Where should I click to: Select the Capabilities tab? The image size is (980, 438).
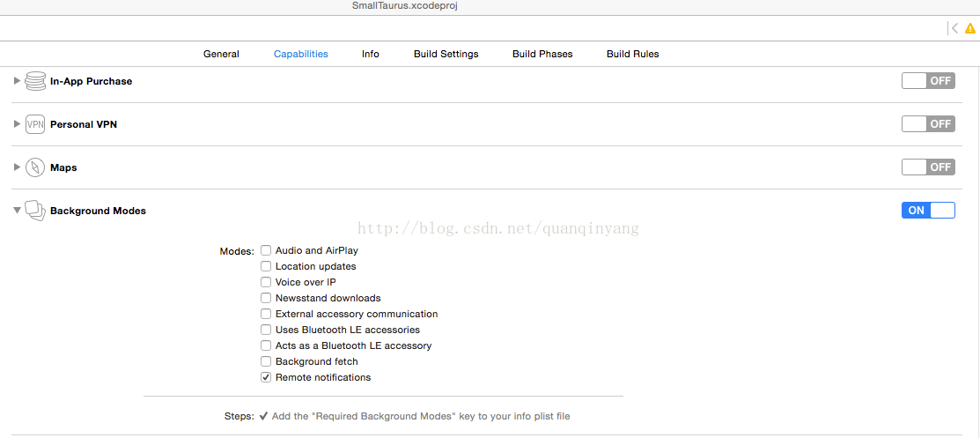click(x=300, y=54)
